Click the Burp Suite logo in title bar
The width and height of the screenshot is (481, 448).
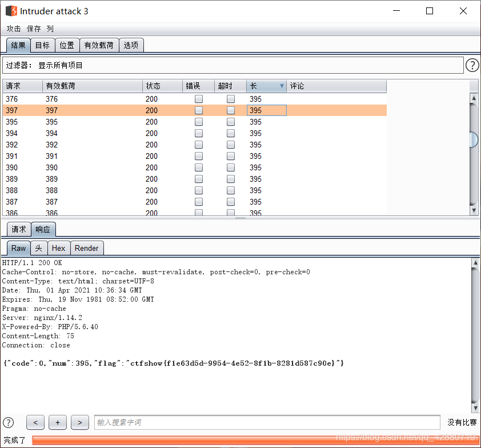point(11,11)
